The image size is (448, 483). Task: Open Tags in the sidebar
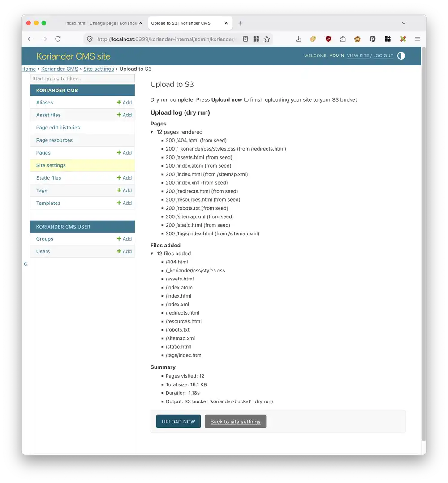[x=42, y=191]
